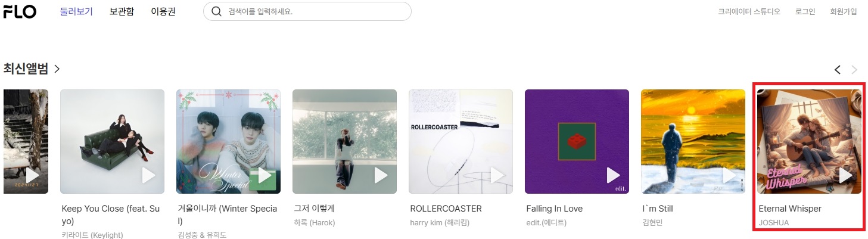868x239 pixels.
Task: Show next albums with right arrow
Action: (854, 70)
